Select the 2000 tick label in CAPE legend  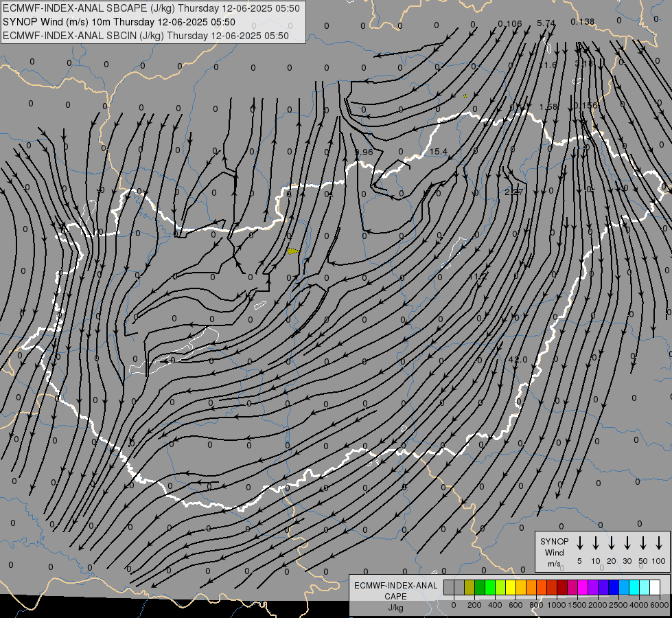click(598, 605)
